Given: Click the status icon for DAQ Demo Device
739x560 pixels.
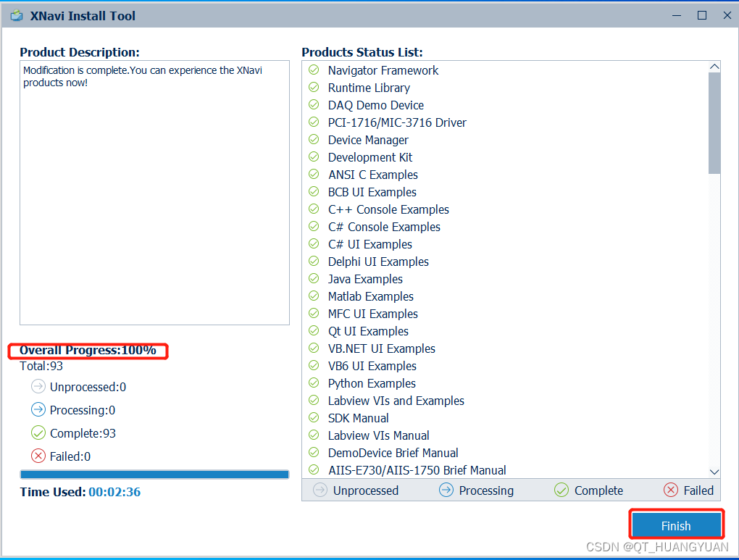Looking at the screenshot, I should (314, 104).
